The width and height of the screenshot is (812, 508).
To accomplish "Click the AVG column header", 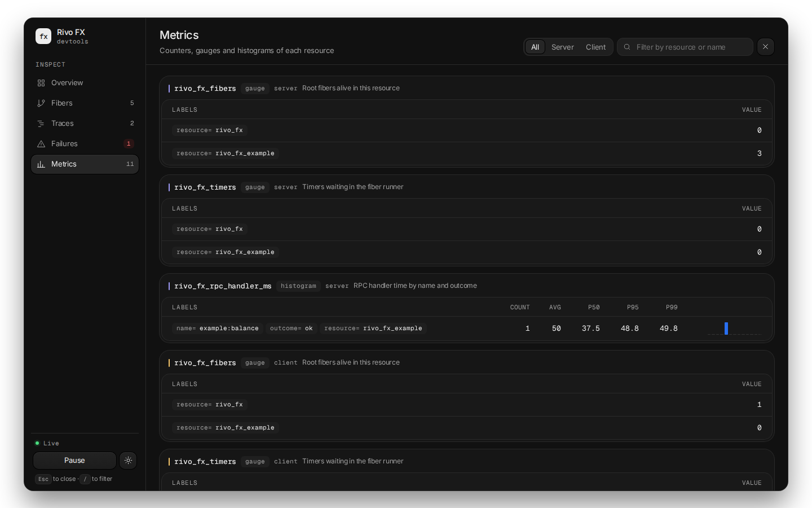I will pos(555,308).
